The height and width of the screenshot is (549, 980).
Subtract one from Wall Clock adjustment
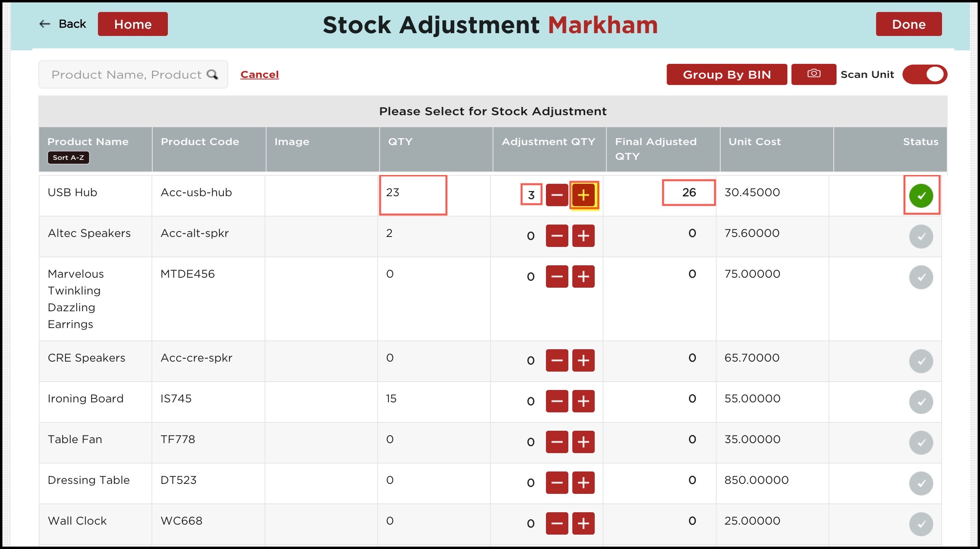pos(557,523)
